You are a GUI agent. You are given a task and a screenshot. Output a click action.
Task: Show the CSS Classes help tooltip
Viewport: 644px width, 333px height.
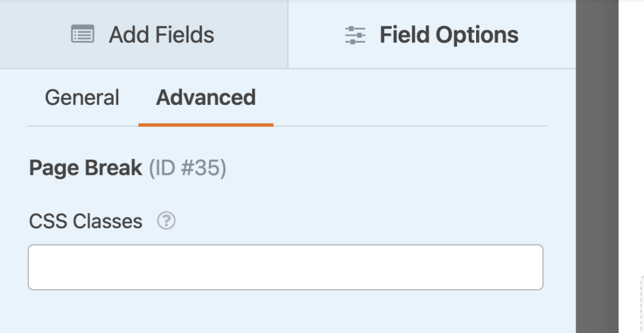click(x=166, y=221)
